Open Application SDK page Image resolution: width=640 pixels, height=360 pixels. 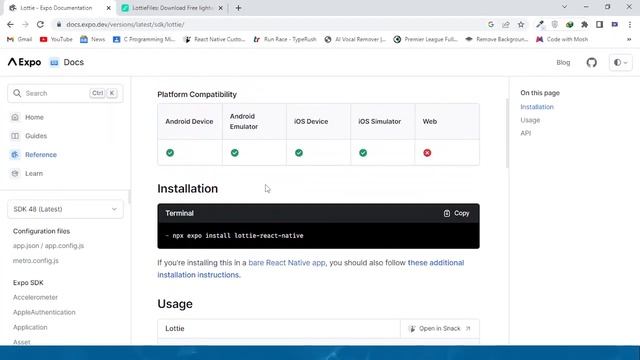tap(30, 327)
